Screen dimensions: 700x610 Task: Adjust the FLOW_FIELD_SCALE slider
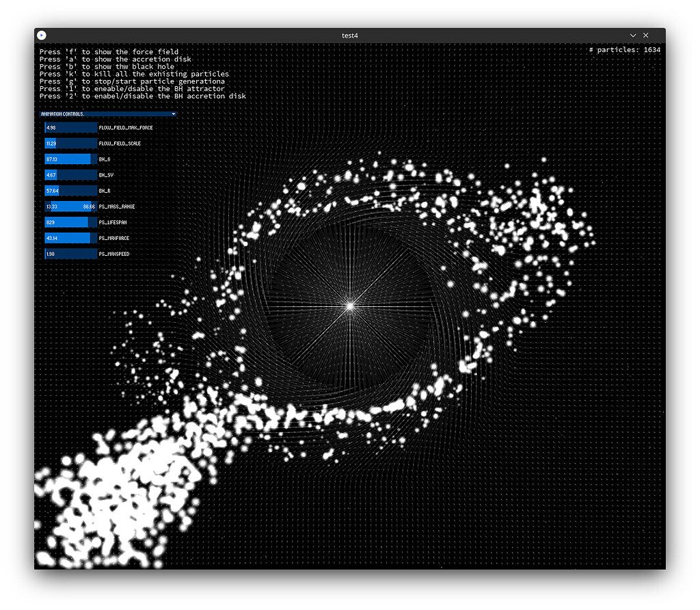[x=70, y=143]
